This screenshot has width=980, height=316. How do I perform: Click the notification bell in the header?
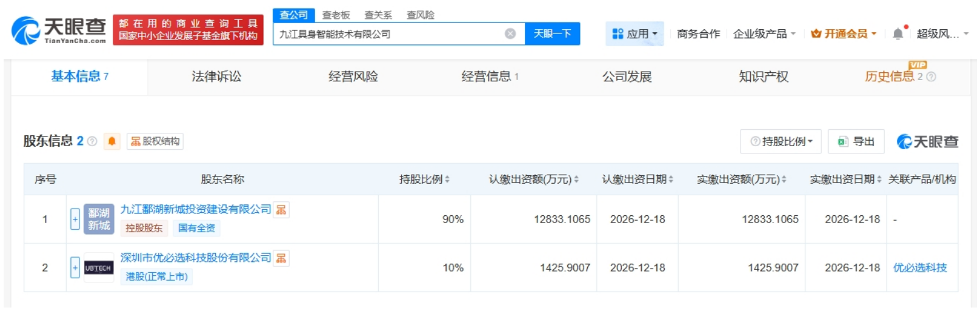[898, 34]
